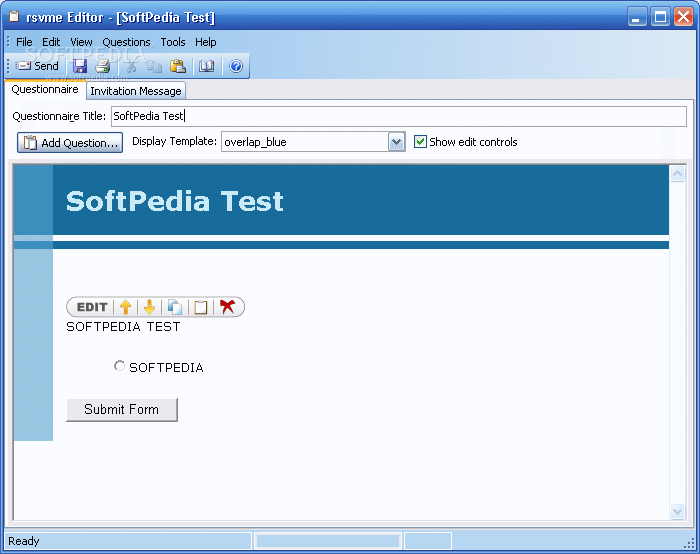Move question up with orange arrow
The width and height of the screenshot is (700, 554).
tap(125, 307)
